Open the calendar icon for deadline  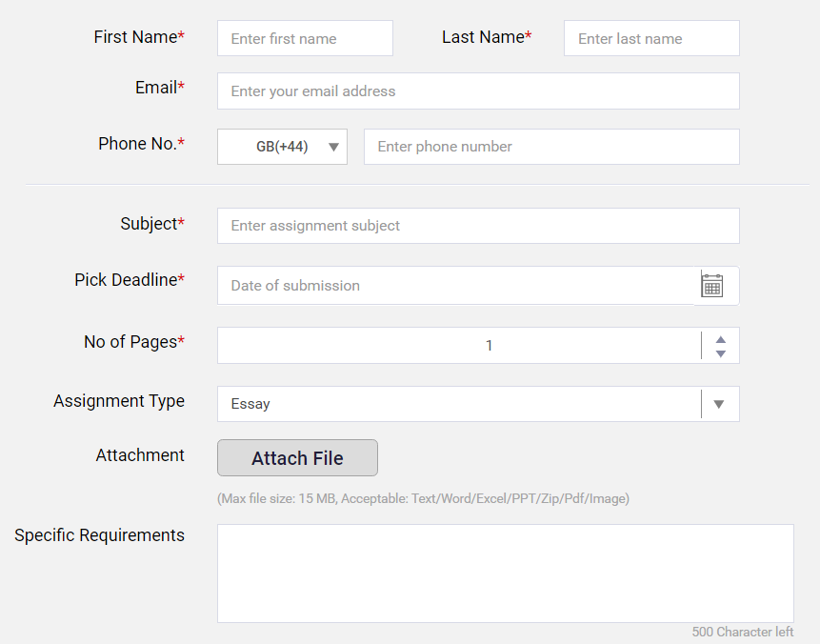pyautogui.click(x=711, y=286)
